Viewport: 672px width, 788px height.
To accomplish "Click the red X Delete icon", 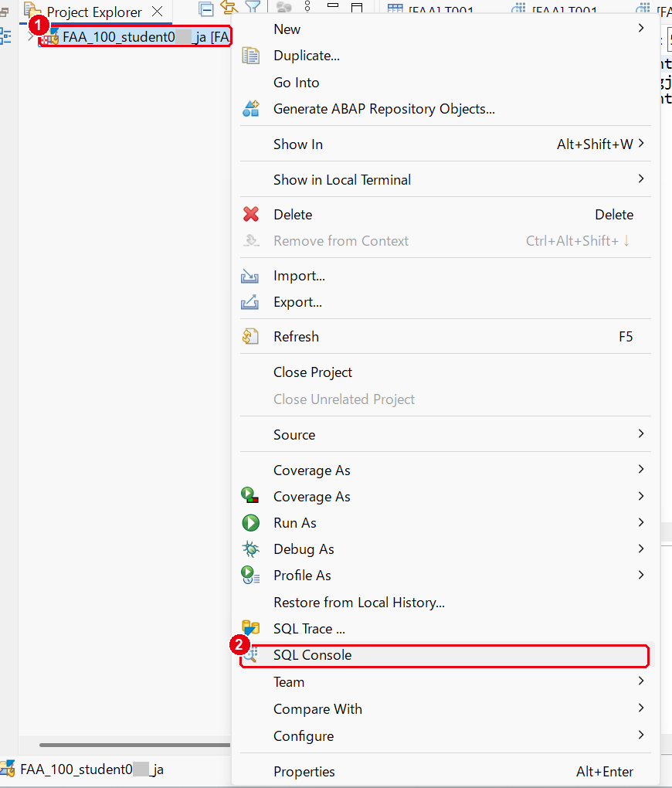I will (x=251, y=215).
